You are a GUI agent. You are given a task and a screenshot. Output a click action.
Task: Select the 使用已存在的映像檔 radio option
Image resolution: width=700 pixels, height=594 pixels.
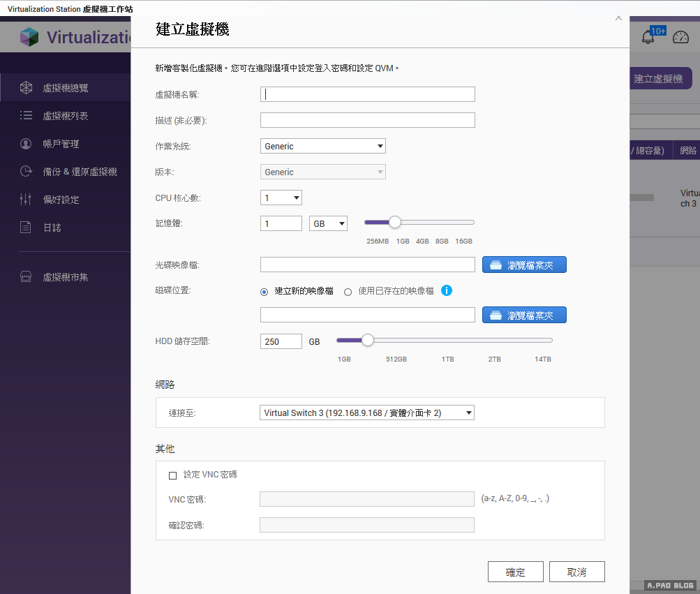(x=348, y=292)
